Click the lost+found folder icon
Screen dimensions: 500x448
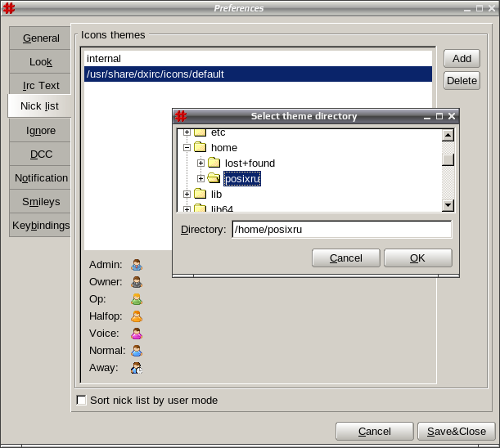click(214, 163)
